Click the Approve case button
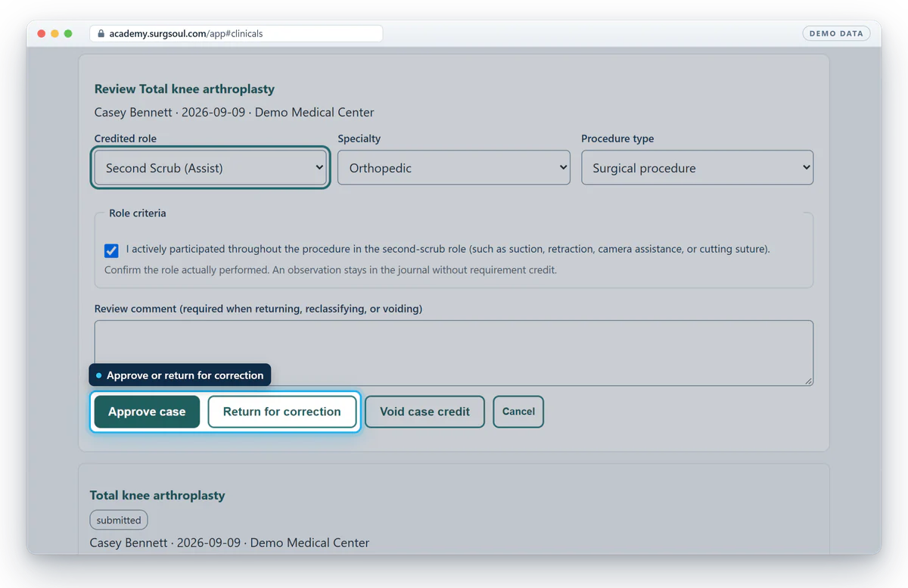 (147, 412)
